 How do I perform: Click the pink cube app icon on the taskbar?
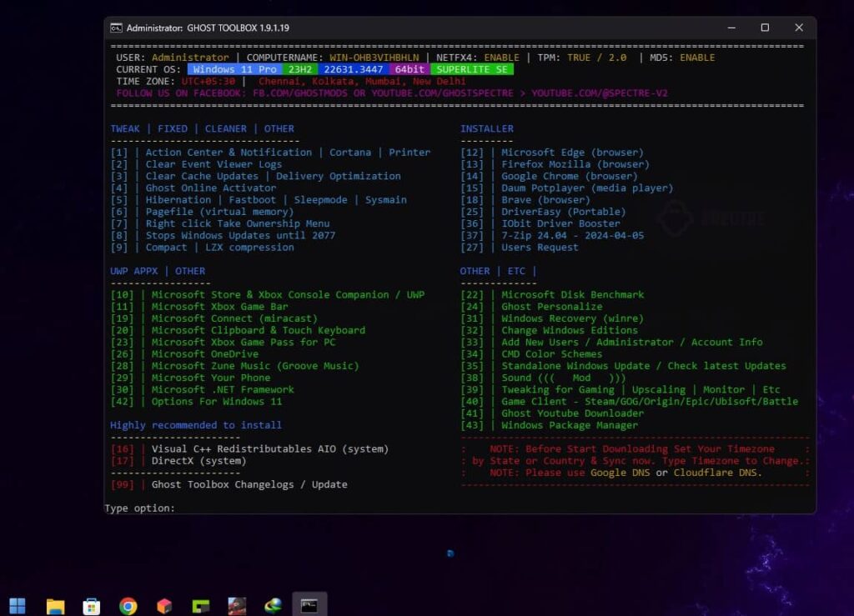[x=163, y=605]
